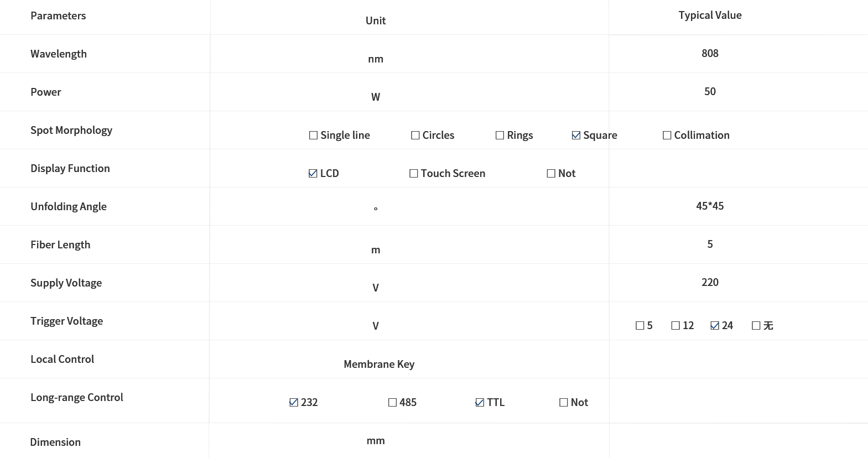
Task: Toggle the 232 long-range control checkbox
Action: (x=294, y=403)
